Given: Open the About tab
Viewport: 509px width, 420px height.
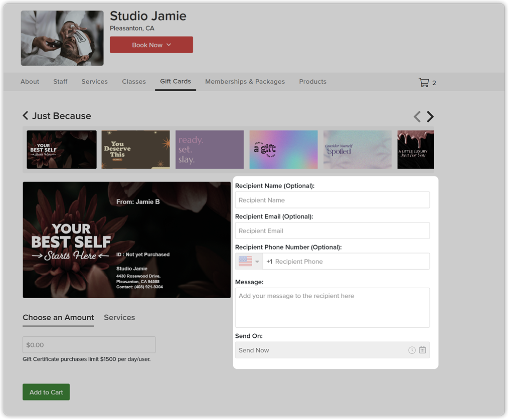Looking at the screenshot, I should [30, 81].
